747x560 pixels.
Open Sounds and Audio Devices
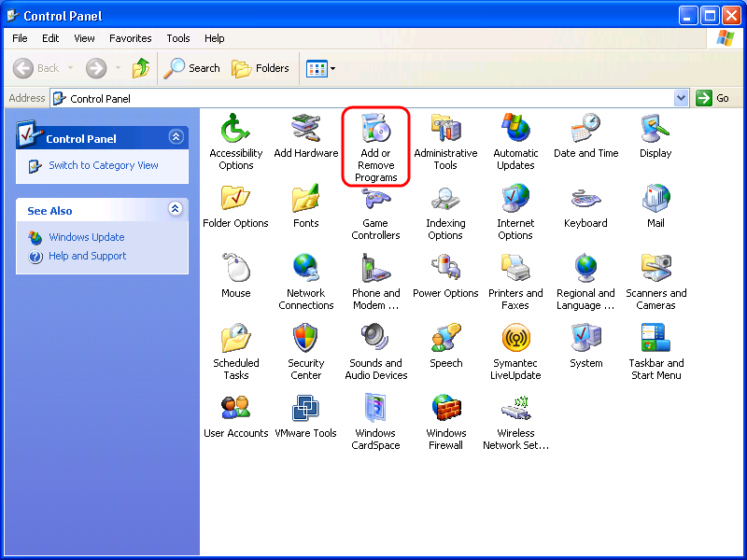(x=376, y=352)
